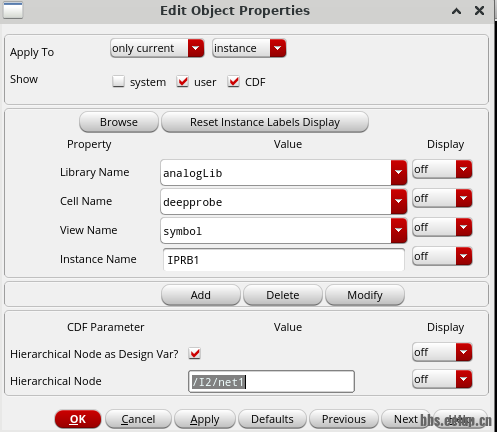The image size is (497, 432).
Task: Expand the Cell Name value dropdown arrow
Action: point(399,201)
